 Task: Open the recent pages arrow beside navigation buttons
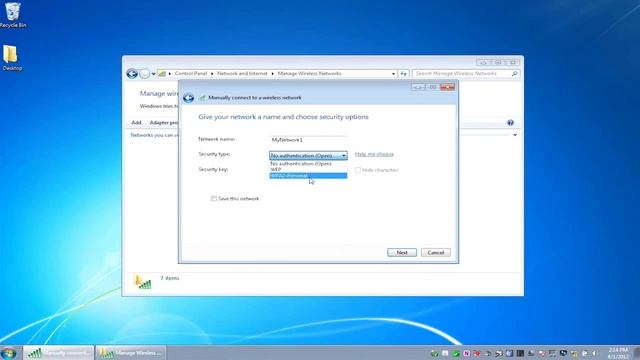(153, 74)
